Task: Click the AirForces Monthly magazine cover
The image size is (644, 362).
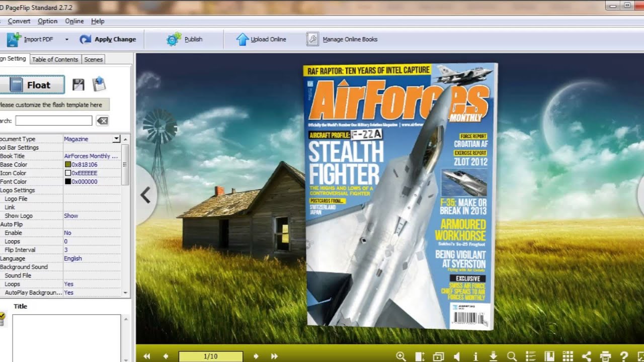Action: coord(400,196)
